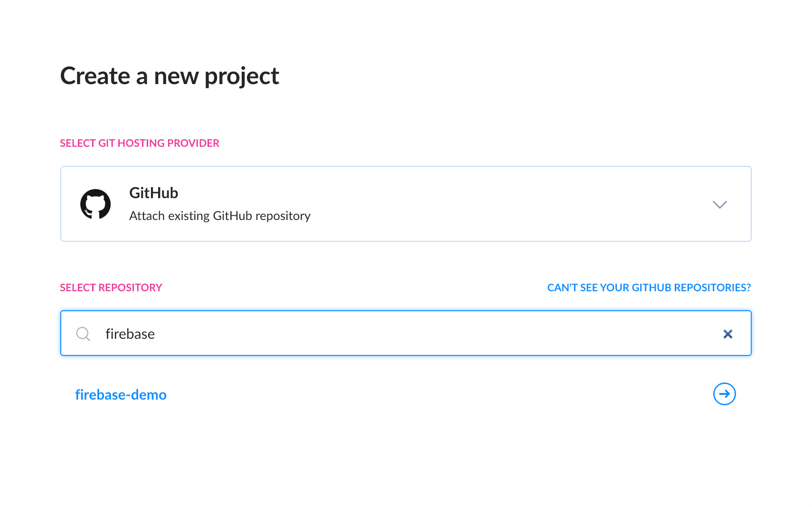Click the magnifying glass search icon
The width and height of the screenshot is (812, 507).
click(83, 334)
